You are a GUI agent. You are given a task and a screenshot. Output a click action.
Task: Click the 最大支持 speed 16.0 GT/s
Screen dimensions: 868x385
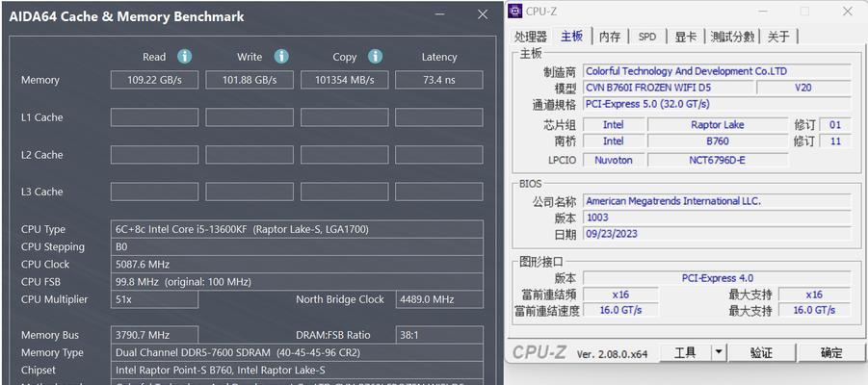(814, 310)
